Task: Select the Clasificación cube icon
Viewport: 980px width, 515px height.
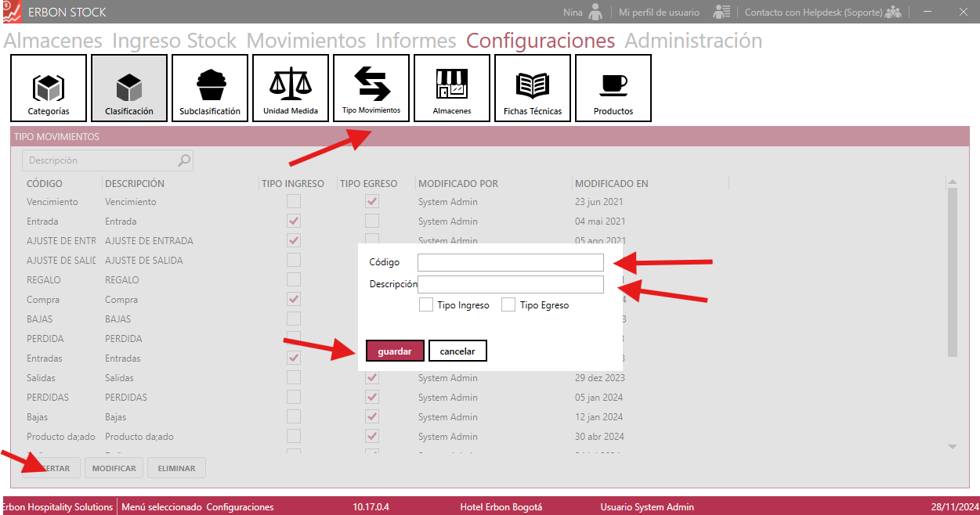Action: [128, 86]
